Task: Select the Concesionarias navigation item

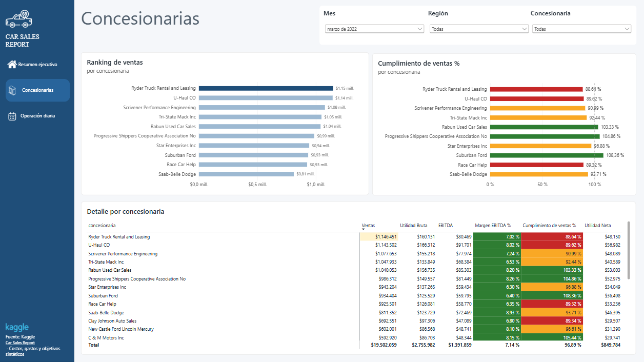Action: click(37, 90)
